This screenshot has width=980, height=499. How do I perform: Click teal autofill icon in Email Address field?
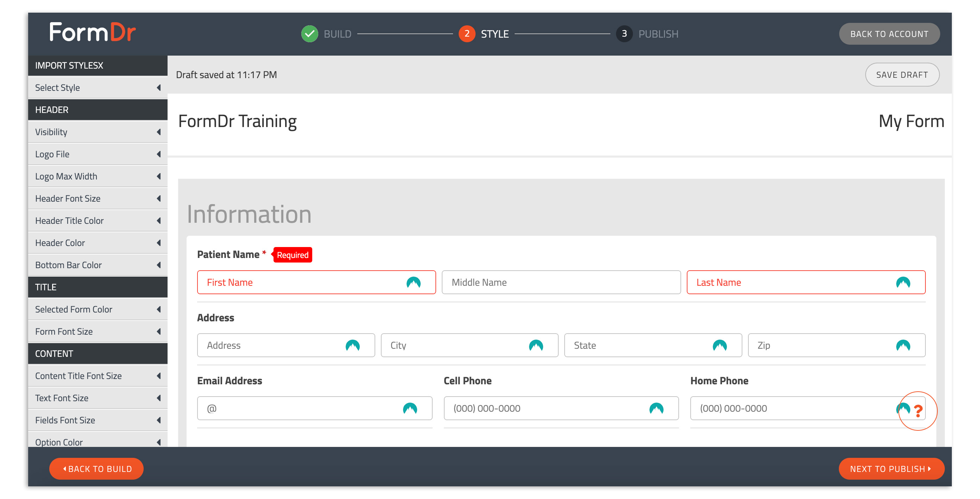(410, 408)
